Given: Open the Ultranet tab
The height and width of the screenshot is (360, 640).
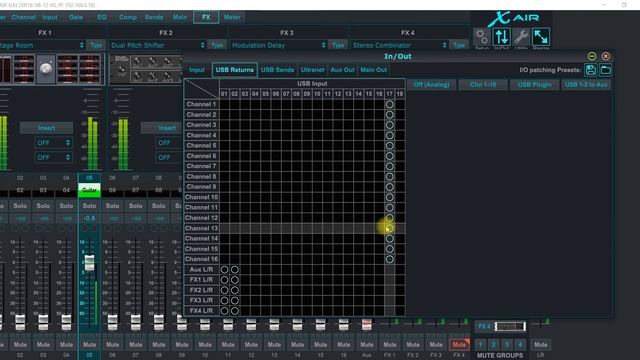Looking at the screenshot, I should pos(312,70).
